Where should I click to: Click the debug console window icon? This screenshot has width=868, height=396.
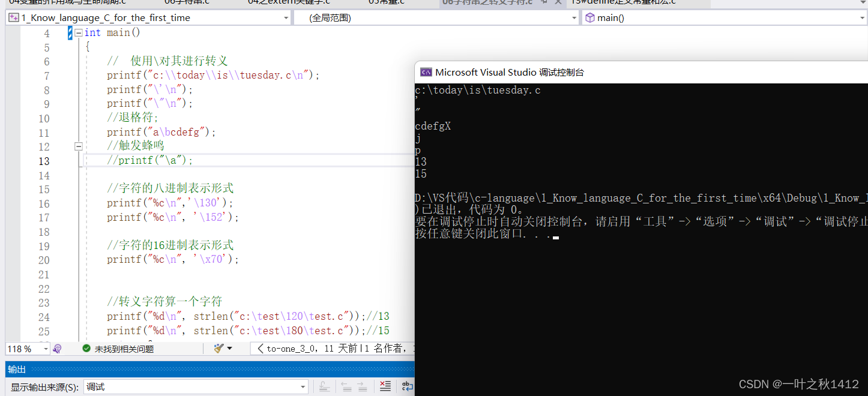point(426,72)
